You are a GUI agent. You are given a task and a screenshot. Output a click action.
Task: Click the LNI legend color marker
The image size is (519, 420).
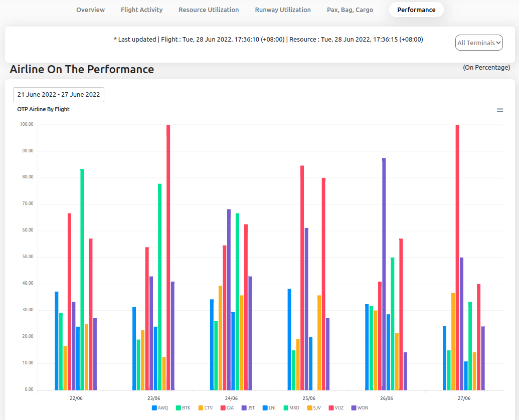[x=265, y=408]
